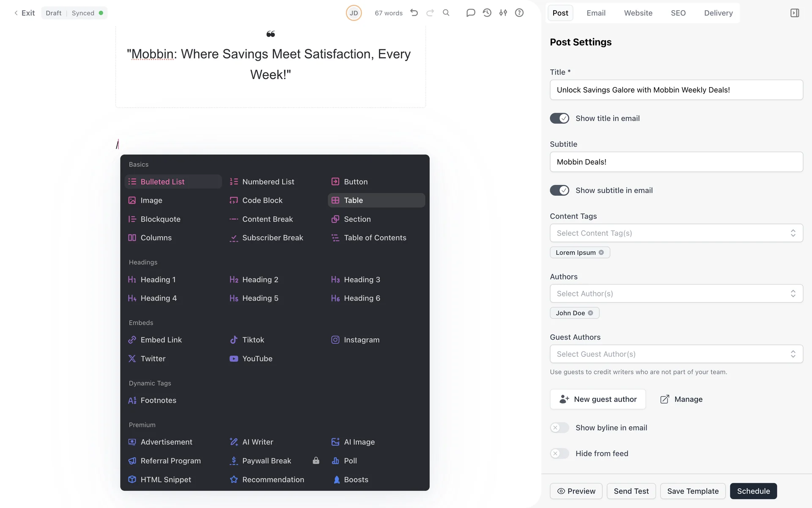The height and width of the screenshot is (508, 812).
Task: Click the help question mark icon
Action: [519, 13]
